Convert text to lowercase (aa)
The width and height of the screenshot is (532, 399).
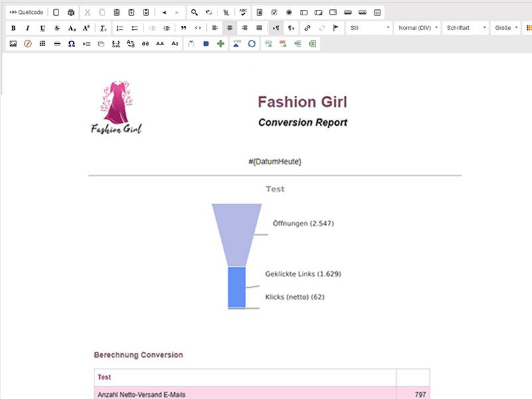pos(145,44)
